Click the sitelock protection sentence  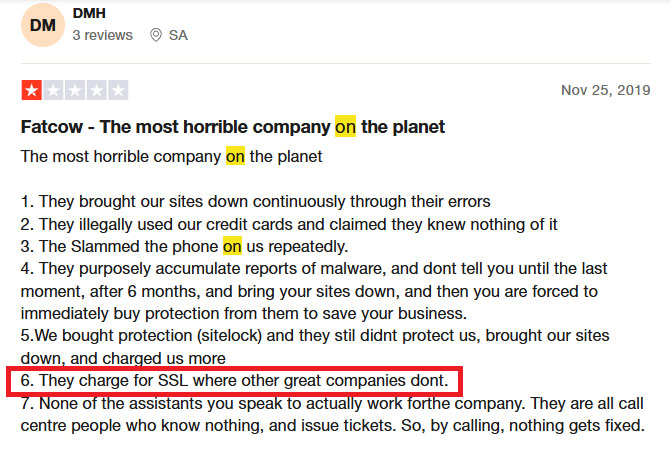click(315, 347)
